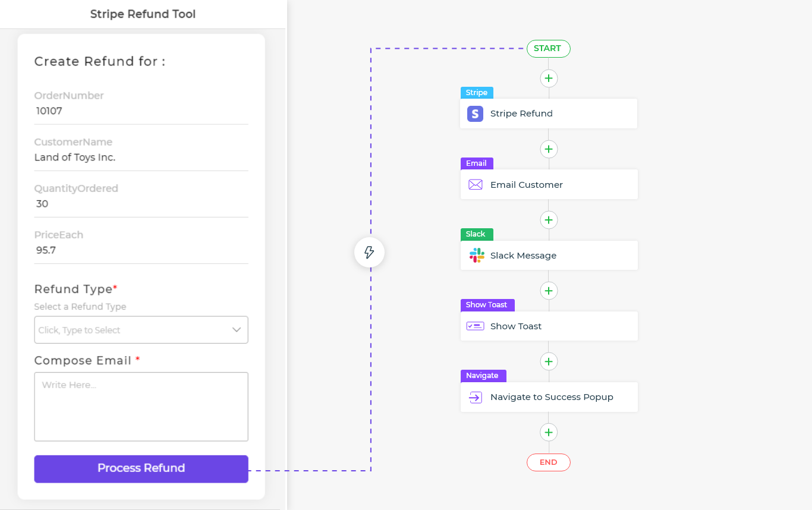Click the lightning bolt trigger icon
812x510 pixels.
click(x=369, y=253)
